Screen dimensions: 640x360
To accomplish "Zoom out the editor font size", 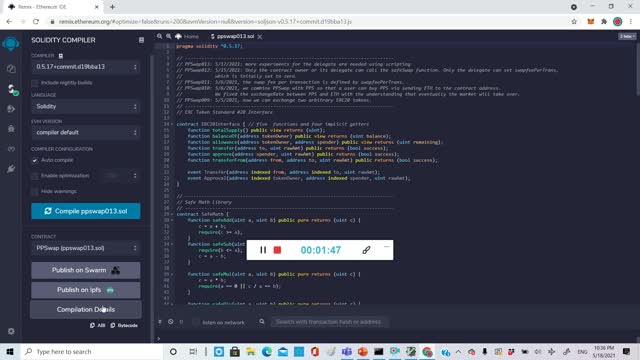I will 160,36.
